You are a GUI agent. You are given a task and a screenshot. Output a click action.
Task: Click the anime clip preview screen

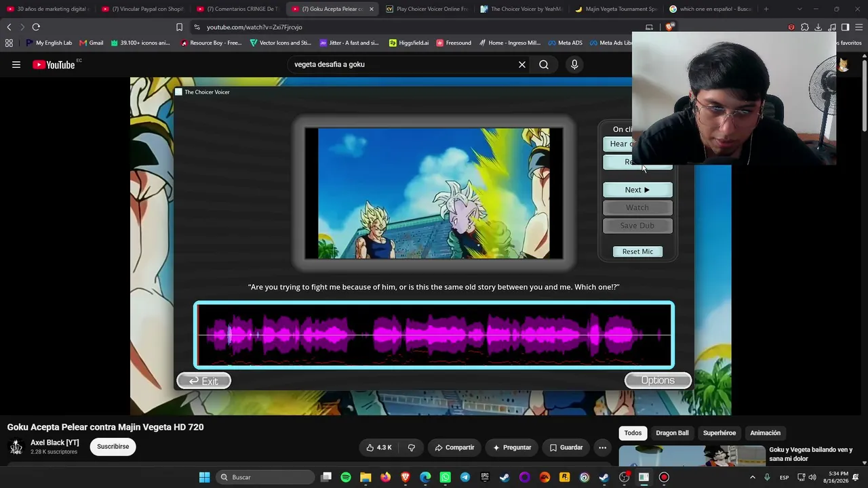[x=434, y=193]
